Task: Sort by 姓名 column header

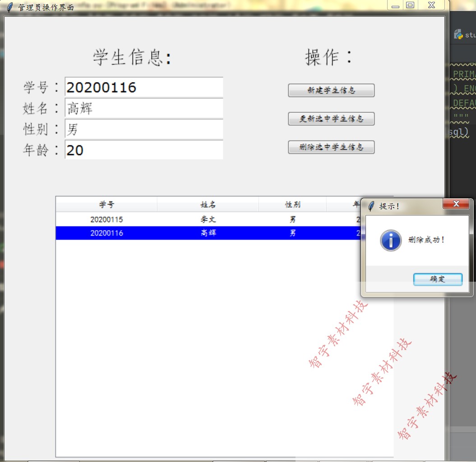Action: tap(208, 205)
